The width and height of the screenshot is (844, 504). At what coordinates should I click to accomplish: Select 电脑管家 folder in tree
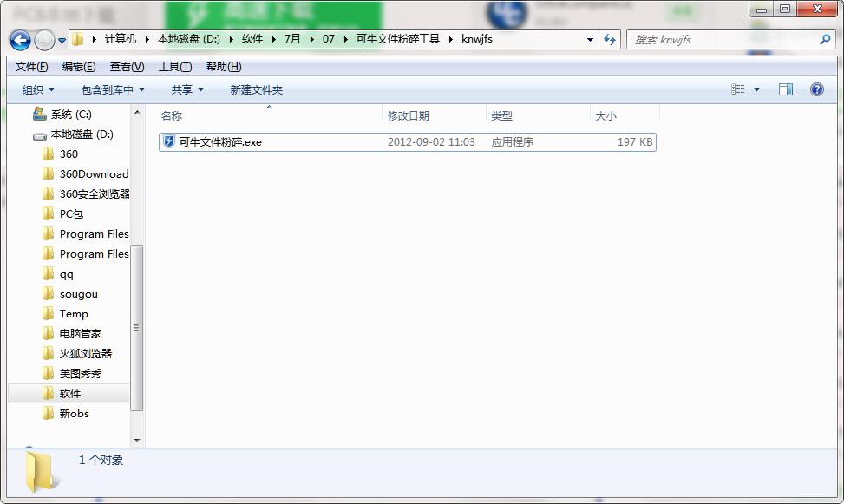pos(80,334)
